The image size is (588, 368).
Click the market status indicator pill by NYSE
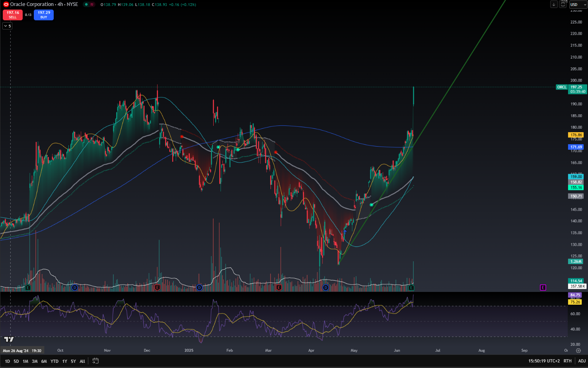[x=89, y=4]
